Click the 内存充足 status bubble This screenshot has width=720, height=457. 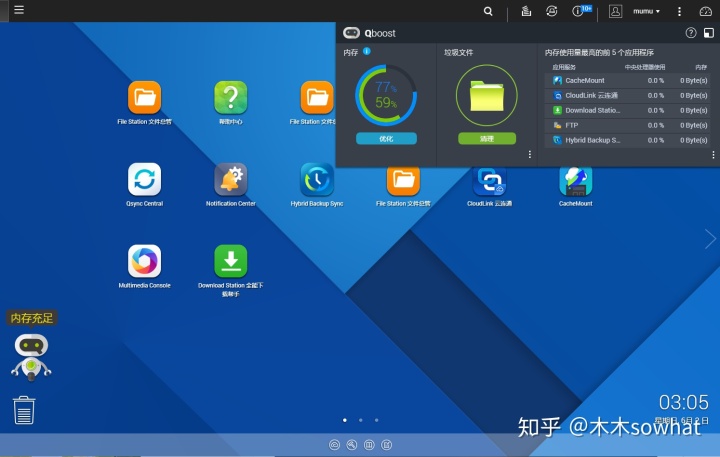[32, 318]
